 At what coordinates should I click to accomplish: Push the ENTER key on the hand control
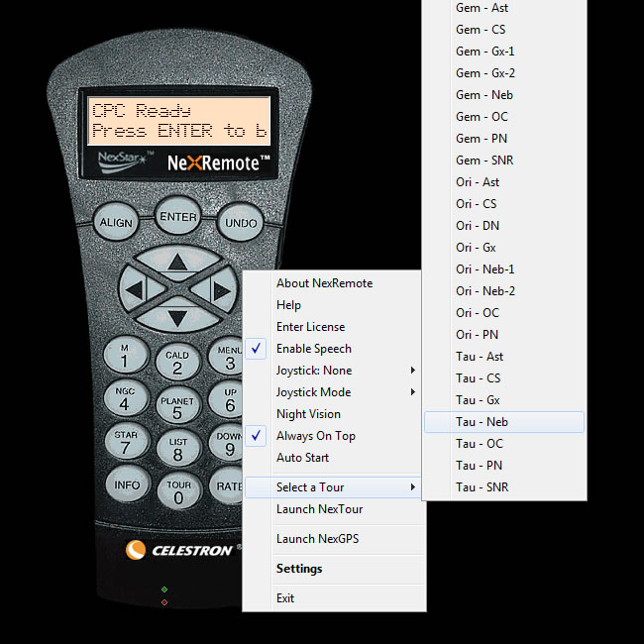pos(177,216)
